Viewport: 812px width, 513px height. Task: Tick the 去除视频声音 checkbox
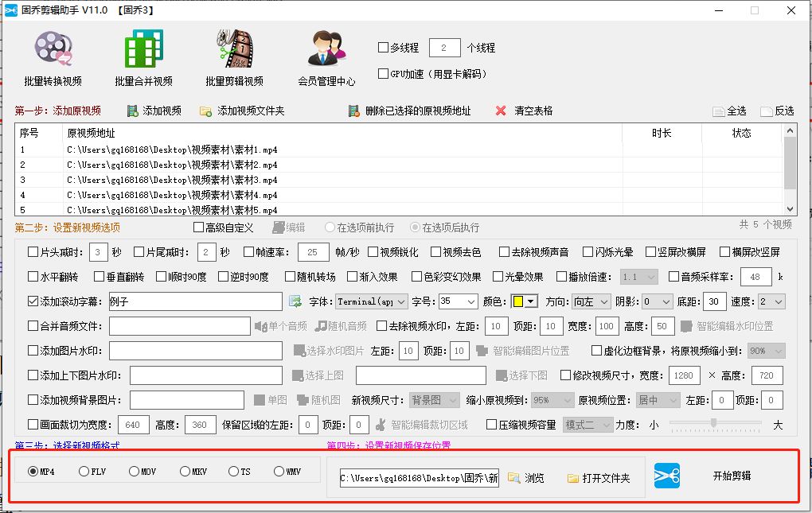pos(504,252)
